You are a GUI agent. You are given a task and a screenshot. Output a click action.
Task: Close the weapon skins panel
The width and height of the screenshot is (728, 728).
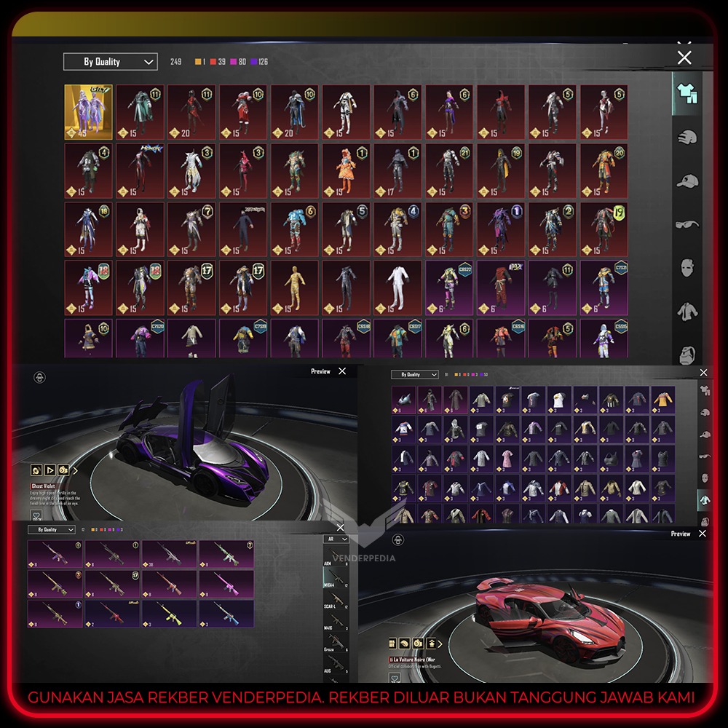click(x=340, y=527)
